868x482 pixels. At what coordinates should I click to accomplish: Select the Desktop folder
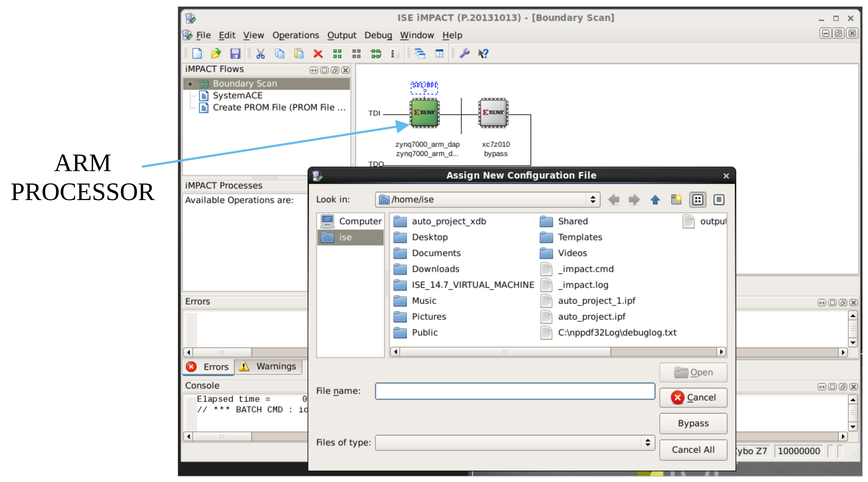(421, 237)
